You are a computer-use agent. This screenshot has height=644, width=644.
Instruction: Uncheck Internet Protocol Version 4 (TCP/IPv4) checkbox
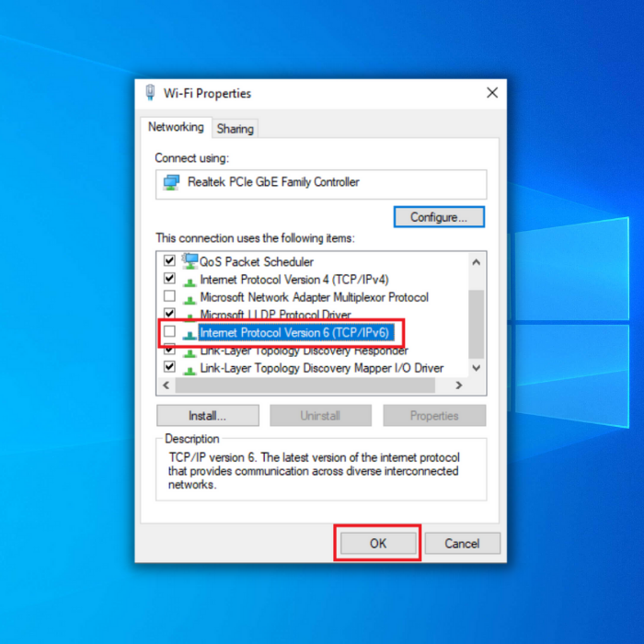coord(169,278)
